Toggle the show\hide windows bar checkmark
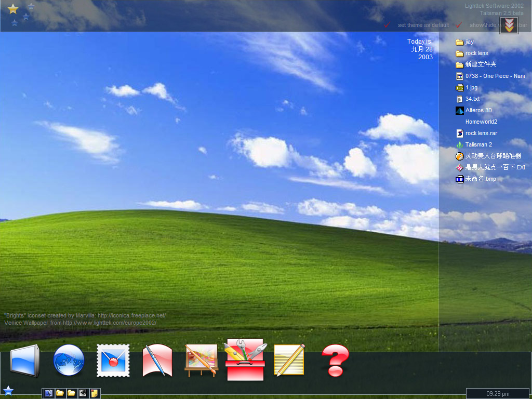This screenshot has width=532, height=399. [x=459, y=25]
